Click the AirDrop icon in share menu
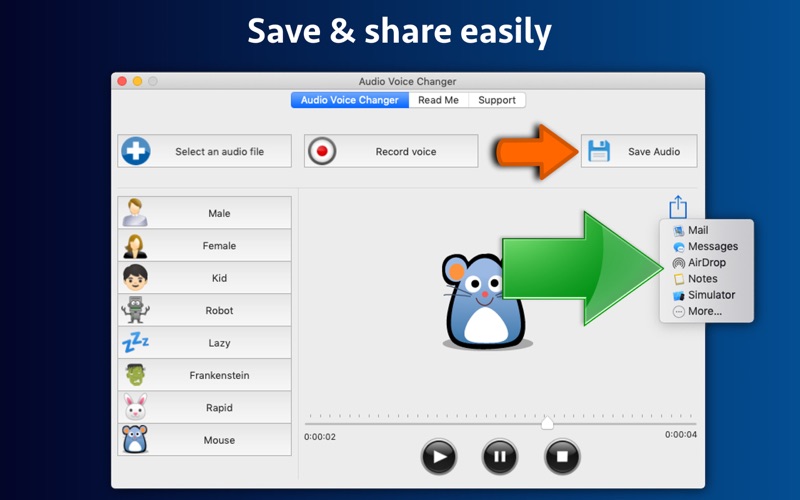 679,263
